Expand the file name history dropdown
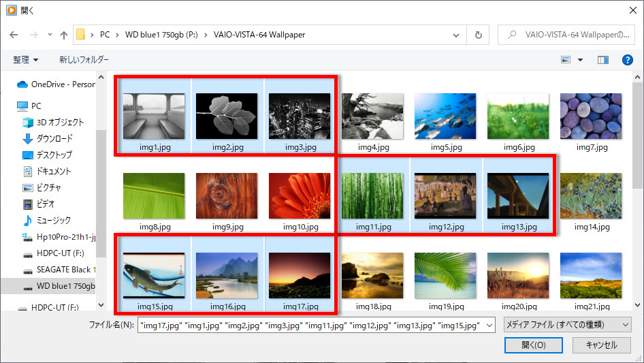The image size is (644, 363). 489,326
